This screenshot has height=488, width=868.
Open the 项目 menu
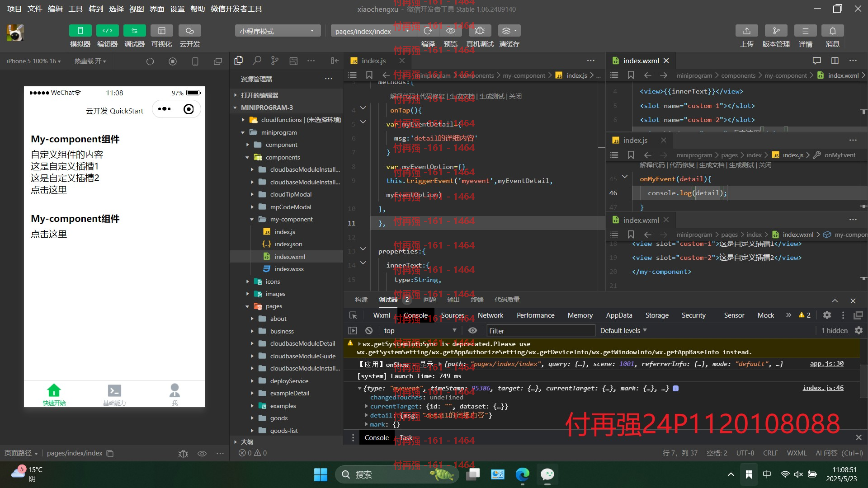click(x=14, y=9)
